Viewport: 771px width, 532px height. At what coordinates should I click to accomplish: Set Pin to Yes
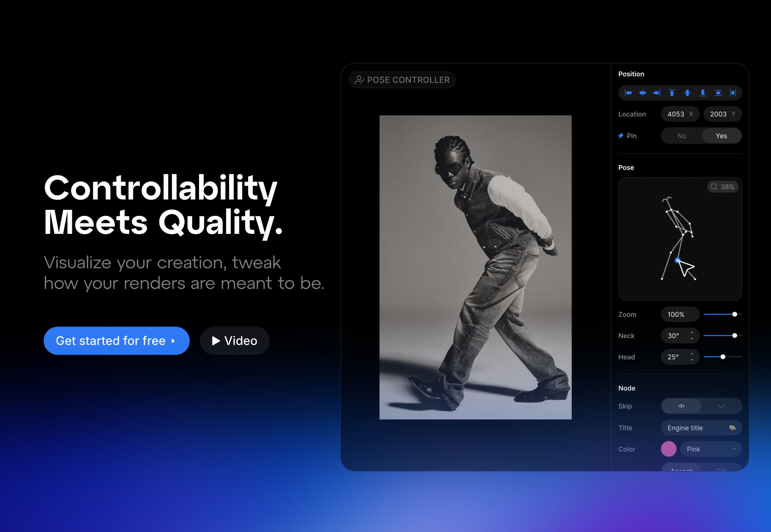pyautogui.click(x=721, y=136)
